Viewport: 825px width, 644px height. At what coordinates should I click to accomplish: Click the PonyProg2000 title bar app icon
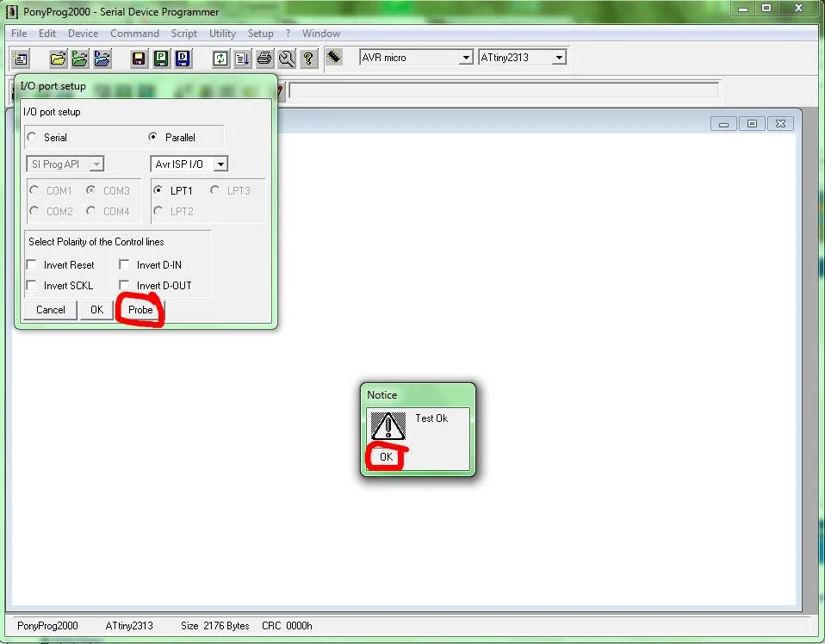(x=11, y=11)
